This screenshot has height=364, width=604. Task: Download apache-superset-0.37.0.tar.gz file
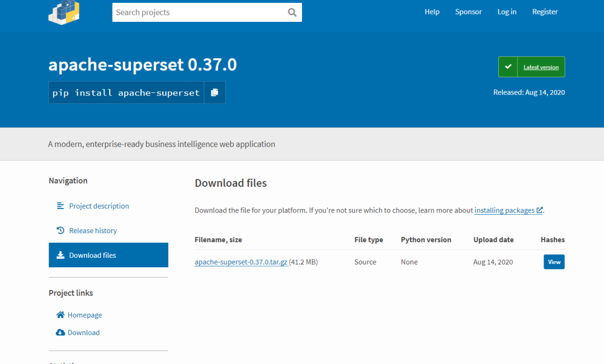[241, 262]
